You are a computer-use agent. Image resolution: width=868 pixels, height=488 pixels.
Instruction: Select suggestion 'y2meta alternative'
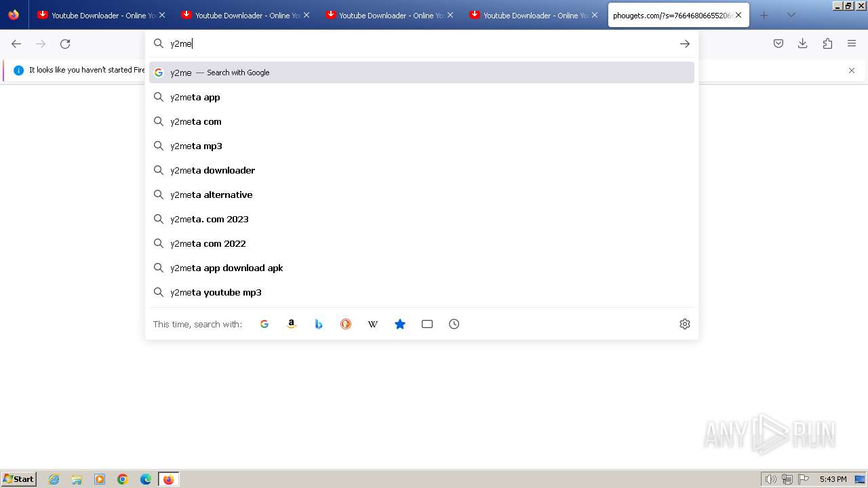pos(422,195)
